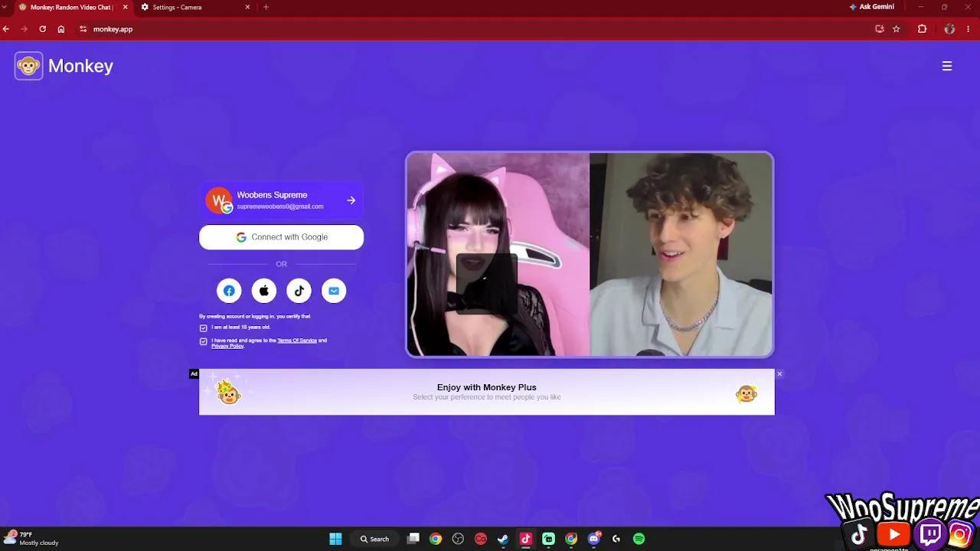
Task: Sign in with Facebook icon
Action: [229, 291]
